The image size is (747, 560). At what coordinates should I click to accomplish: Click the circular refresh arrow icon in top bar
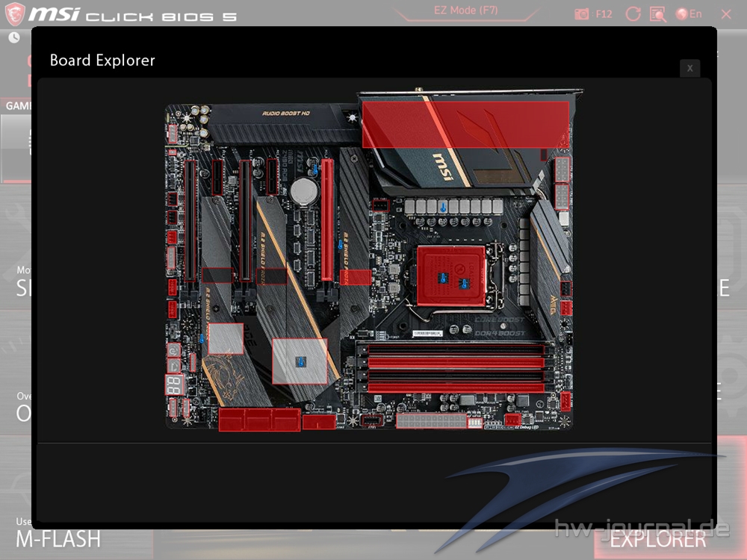click(x=633, y=13)
